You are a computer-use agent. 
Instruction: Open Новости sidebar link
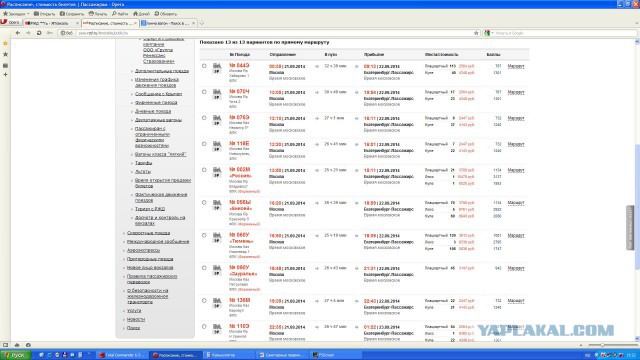(x=136, y=320)
